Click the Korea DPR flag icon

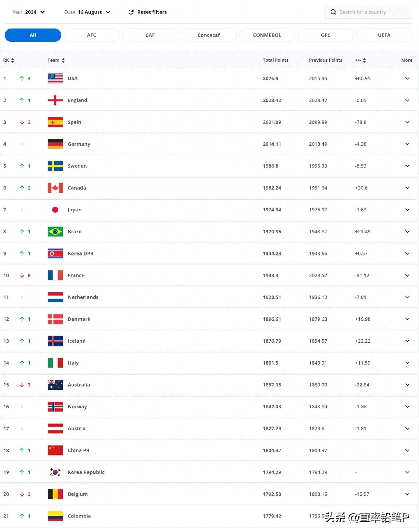click(x=55, y=253)
